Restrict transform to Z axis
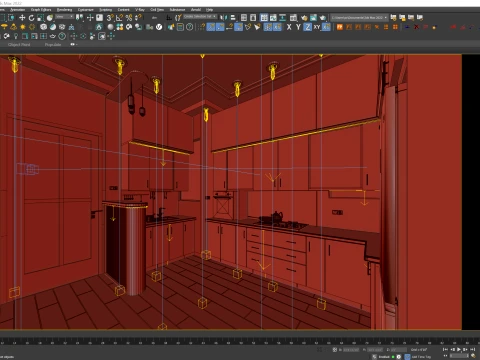 coord(308,27)
